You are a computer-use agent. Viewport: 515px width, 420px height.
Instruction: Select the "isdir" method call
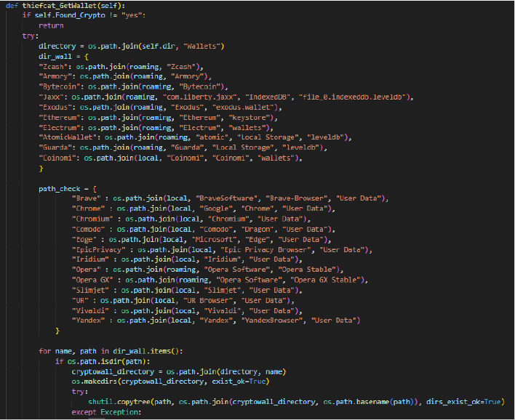coord(111,362)
